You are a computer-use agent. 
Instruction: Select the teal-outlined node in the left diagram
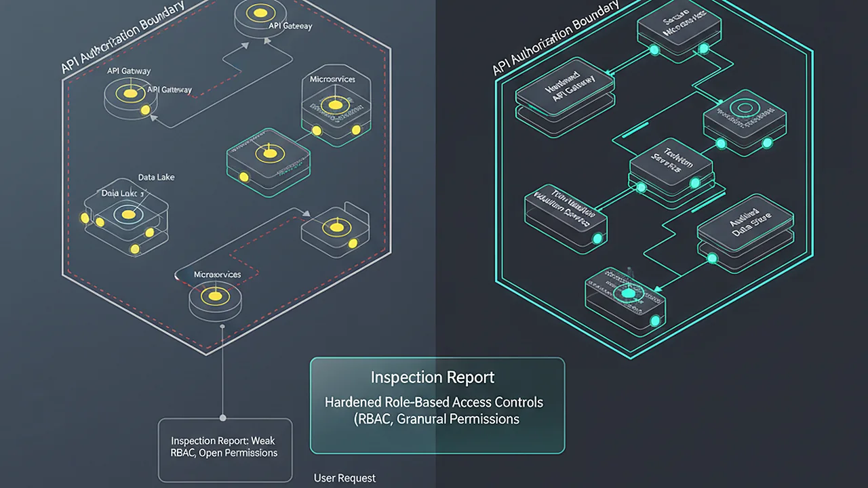(269, 162)
